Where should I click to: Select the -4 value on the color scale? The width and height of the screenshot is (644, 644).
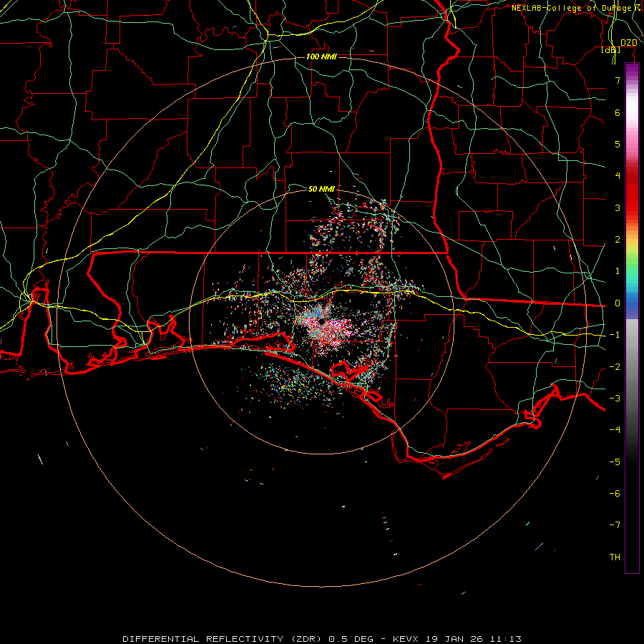[615, 430]
